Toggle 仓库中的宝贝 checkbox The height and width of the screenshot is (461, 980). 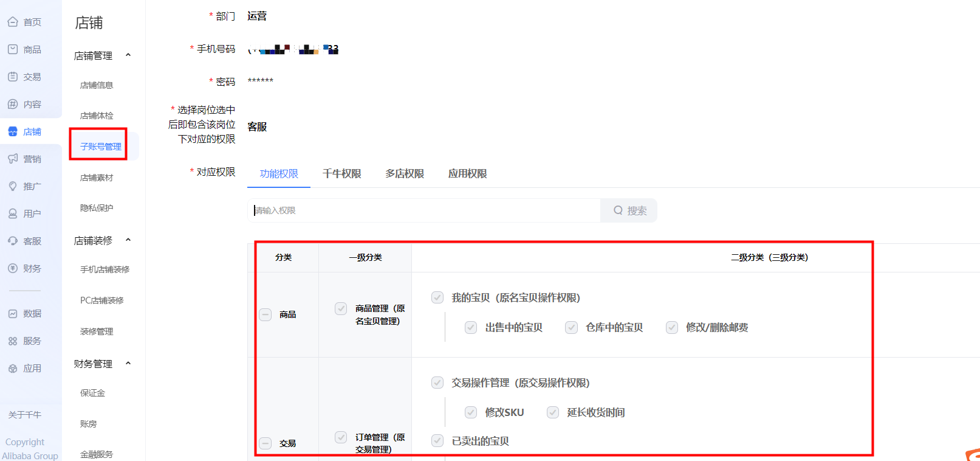571,327
